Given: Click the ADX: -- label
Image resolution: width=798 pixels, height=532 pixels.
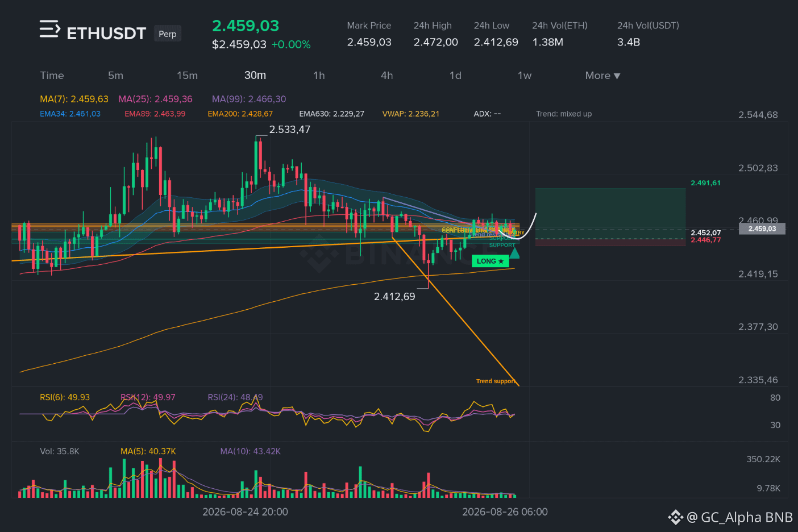Looking at the screenshot, I should point(487,114).
